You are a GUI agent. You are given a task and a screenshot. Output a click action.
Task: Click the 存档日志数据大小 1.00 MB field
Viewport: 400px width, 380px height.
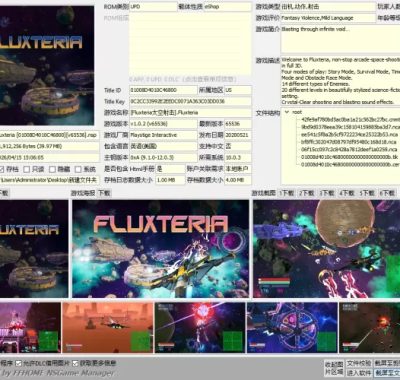click(x=170, y=180)
